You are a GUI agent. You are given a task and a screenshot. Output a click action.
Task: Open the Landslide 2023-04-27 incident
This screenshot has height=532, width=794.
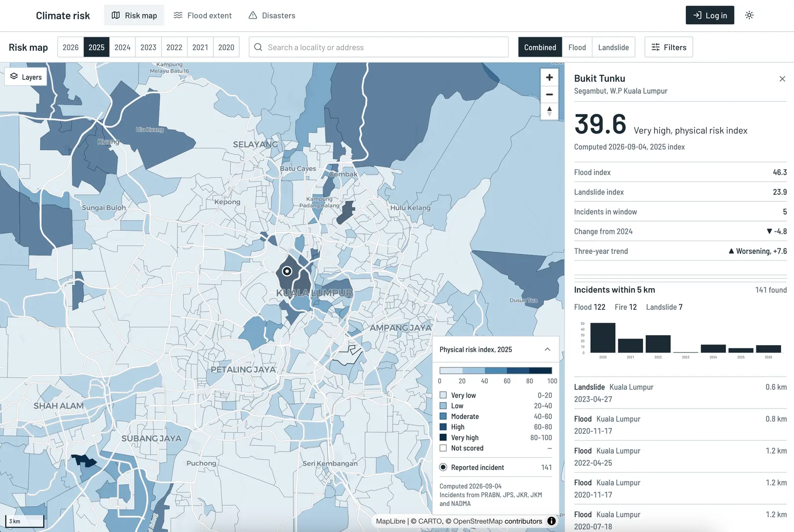[680, 393]
